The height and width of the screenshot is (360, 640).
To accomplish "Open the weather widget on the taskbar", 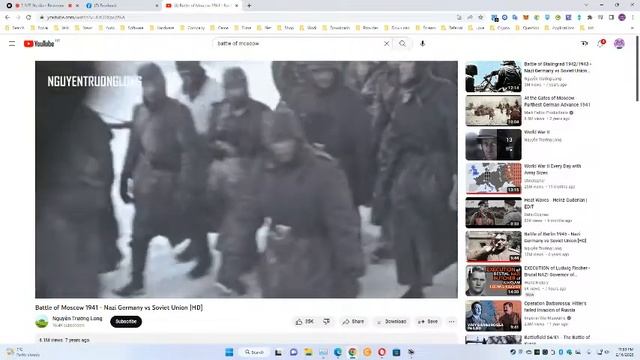I will coord(22,352).
